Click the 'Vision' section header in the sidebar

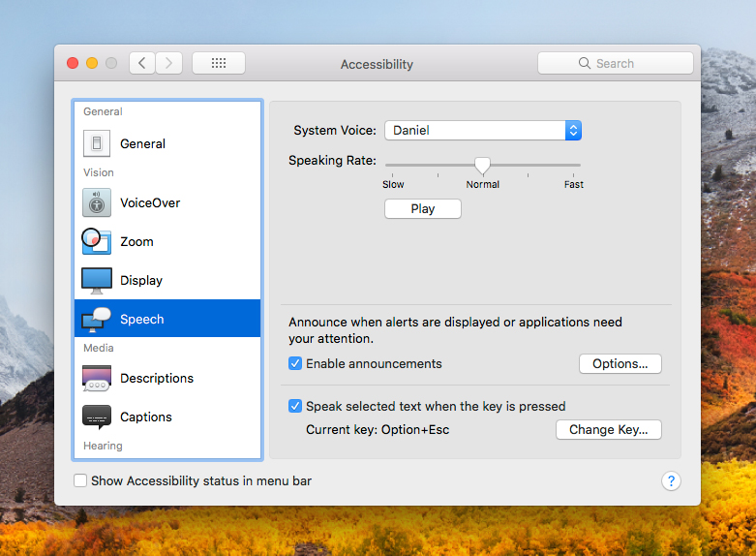click(x=99, y=172)
